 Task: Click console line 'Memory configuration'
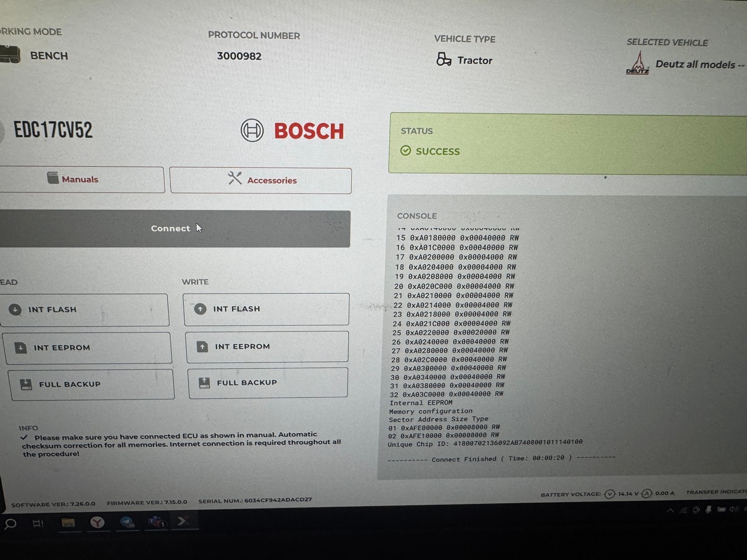(x=431, y=411)
